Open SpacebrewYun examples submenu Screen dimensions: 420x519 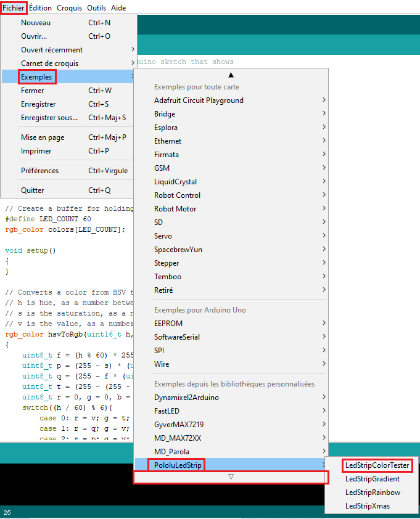[231, 250]
